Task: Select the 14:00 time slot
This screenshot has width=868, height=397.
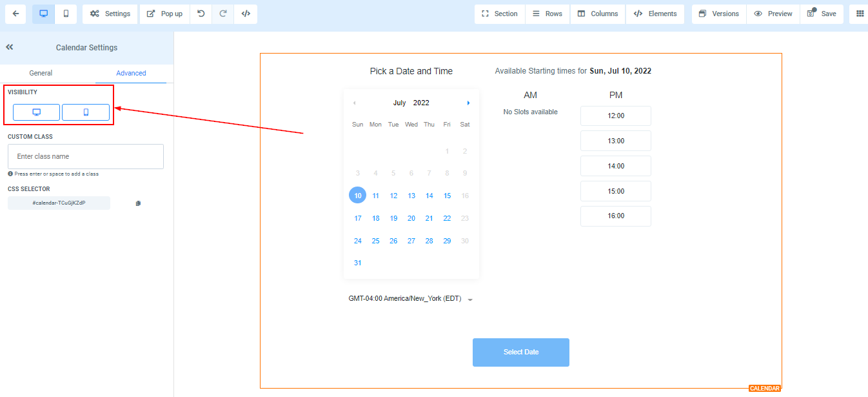Action: click(616, 166)
